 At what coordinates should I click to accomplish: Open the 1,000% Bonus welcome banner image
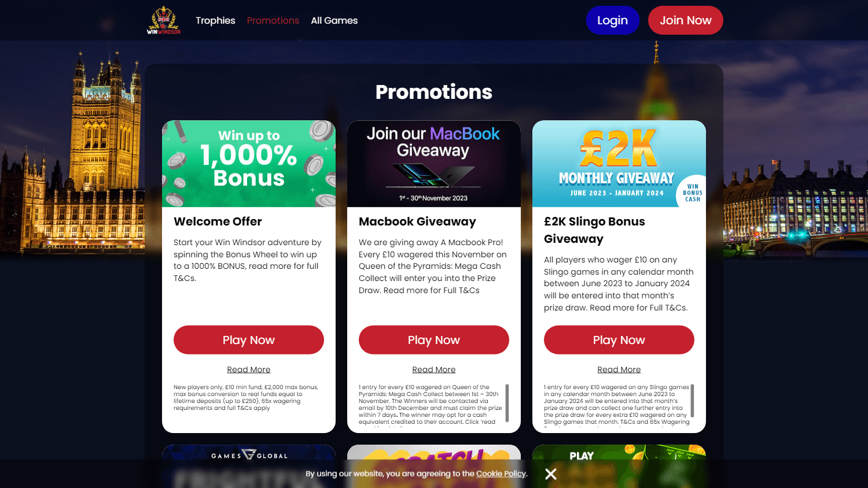point(249,164)
